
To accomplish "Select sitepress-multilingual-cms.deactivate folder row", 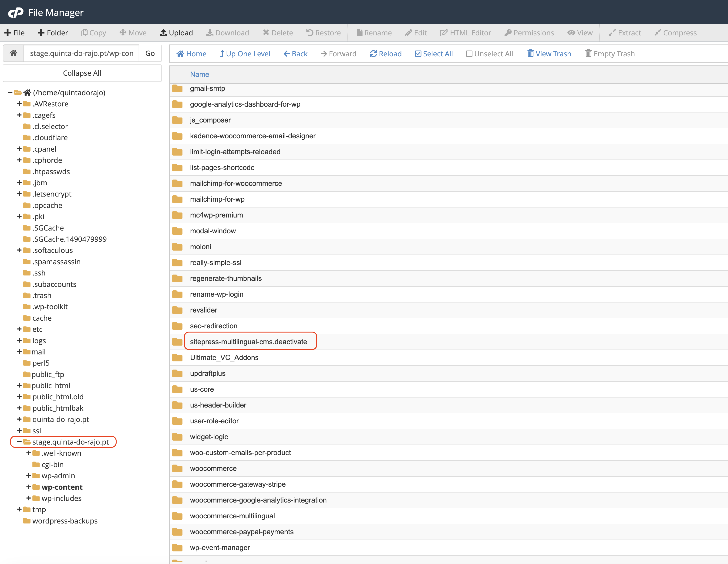I will 448,342.
